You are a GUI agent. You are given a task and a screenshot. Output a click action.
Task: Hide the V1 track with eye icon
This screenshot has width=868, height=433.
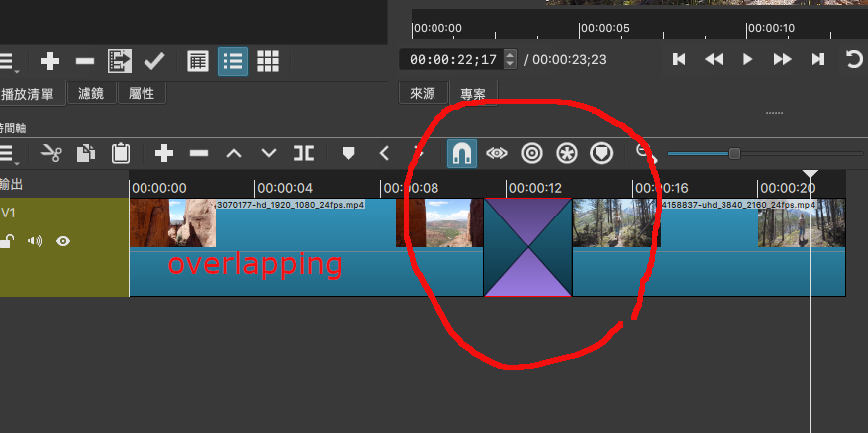pyautogui.click(x=63, y=240)
